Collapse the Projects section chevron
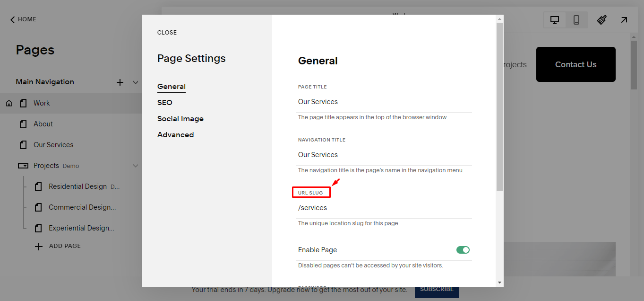 136,165
